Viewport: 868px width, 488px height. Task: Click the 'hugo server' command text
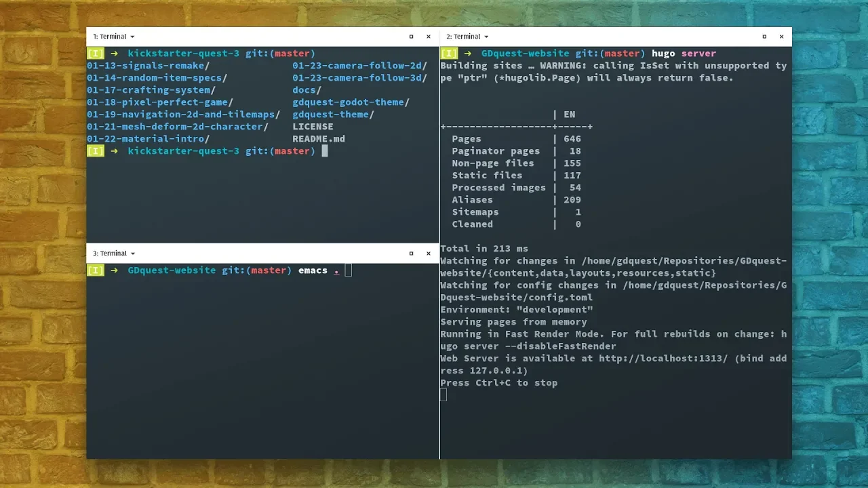[x=684, y=54]
